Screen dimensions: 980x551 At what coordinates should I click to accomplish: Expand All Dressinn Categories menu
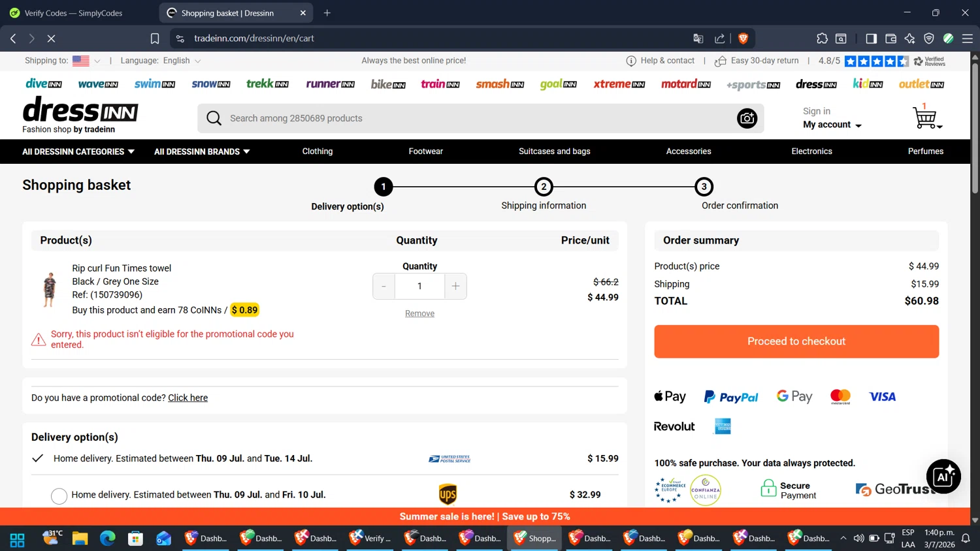[x=78, y=151]
